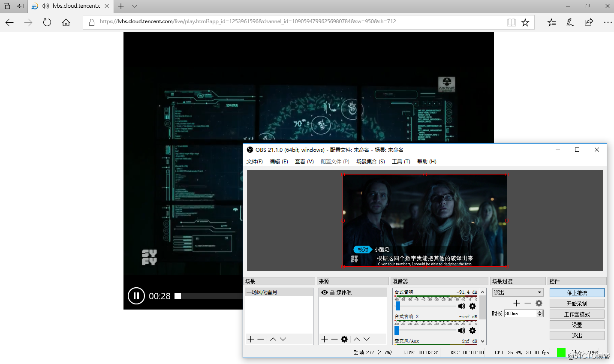Screen dimensions: 614x364
Task: Click 退出 exit button
Action: [577, 336]
